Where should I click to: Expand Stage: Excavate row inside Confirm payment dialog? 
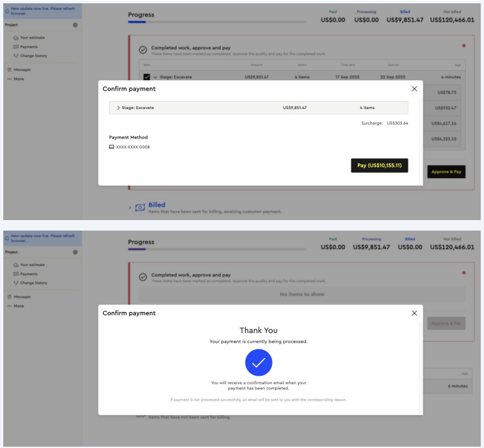pyautogui.click(x=118, y=108)
